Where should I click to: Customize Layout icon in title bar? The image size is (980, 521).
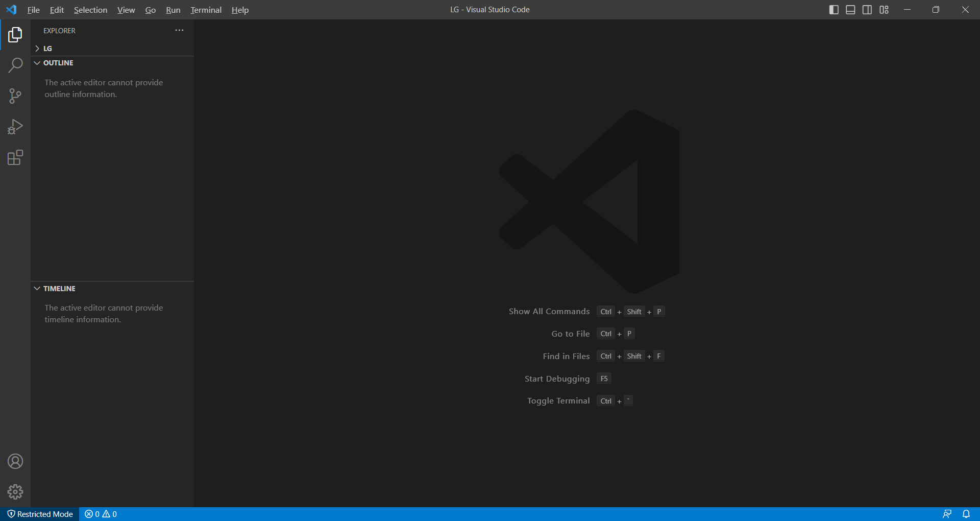pos(884,10)
